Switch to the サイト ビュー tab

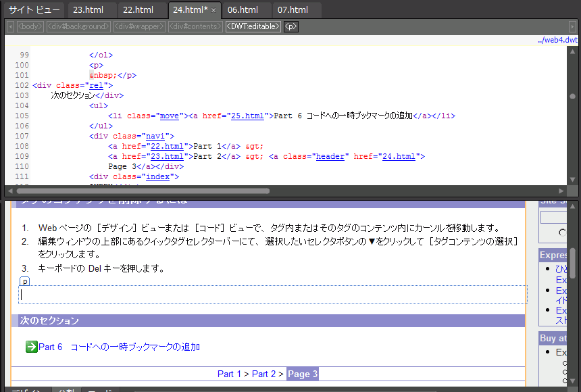point(34,10)
